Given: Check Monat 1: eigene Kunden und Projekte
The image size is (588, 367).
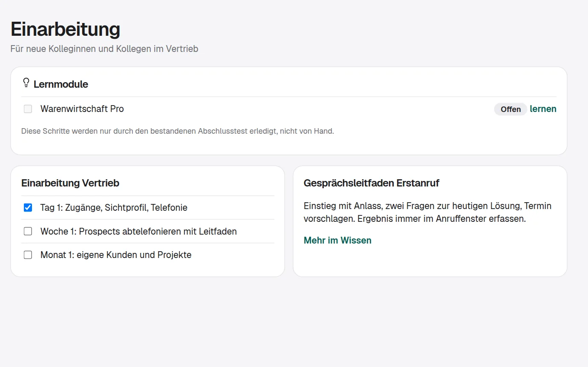Looking at the screenshot, I should coord(28,255).
